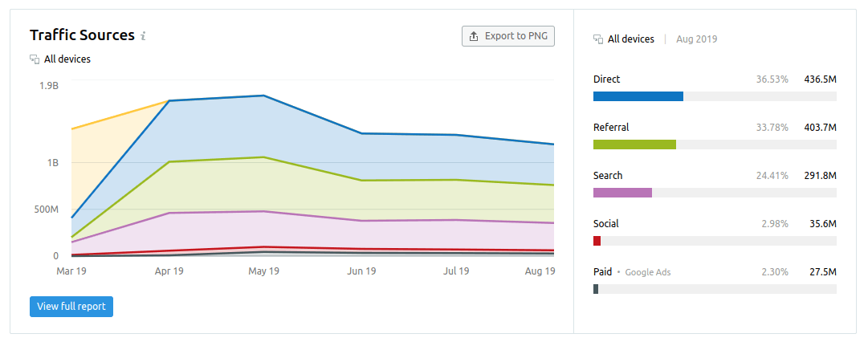868x342 pixels.
Task: Open the View full report button
Action: coord(71,307)
